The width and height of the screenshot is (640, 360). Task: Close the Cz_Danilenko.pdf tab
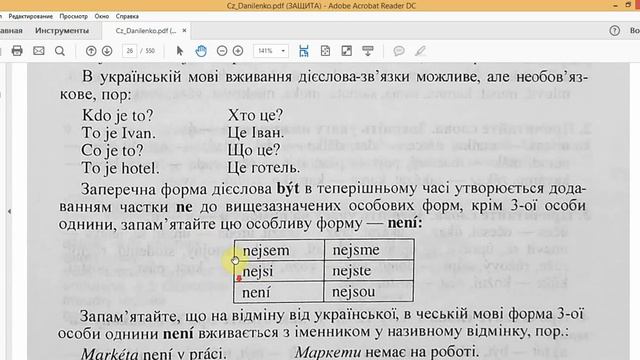pyautogui.click(x=184, y=31)
